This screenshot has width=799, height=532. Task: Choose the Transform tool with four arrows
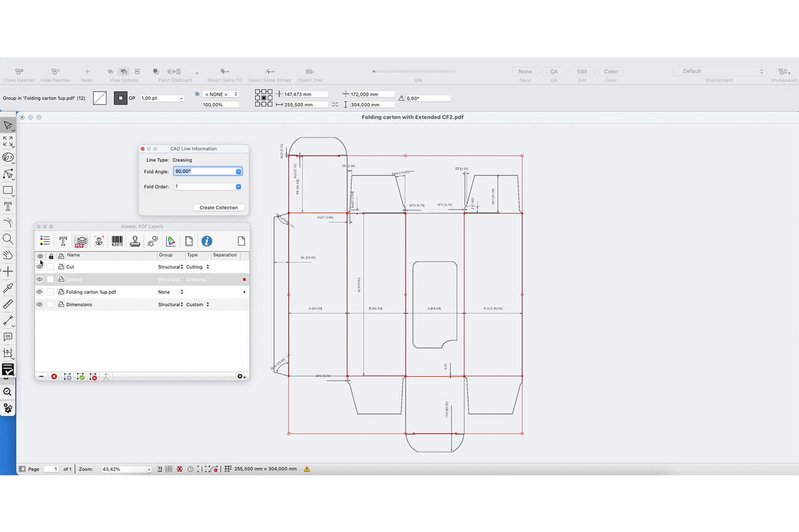point(7,141)
